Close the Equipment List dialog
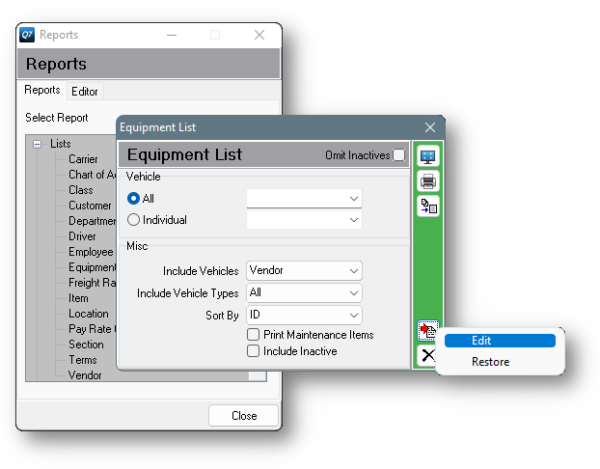The height and width of the screenshot is (469, 600). [x=431, y=127]
